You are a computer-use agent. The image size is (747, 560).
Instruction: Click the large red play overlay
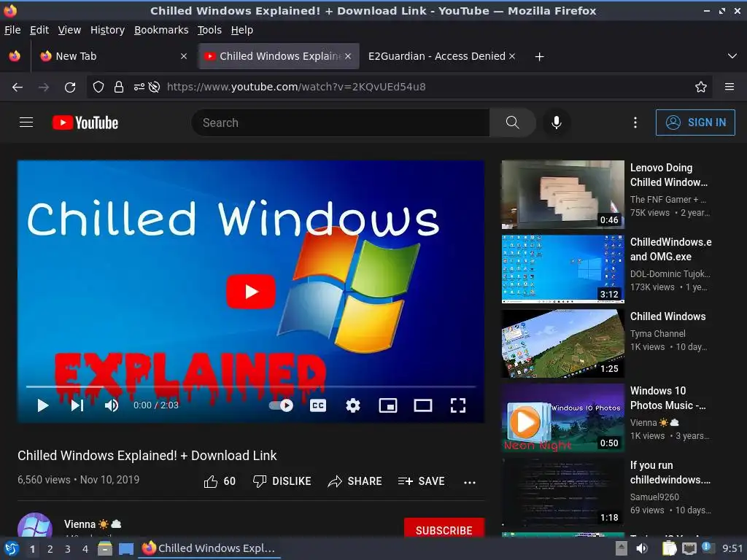click(251, 292)
